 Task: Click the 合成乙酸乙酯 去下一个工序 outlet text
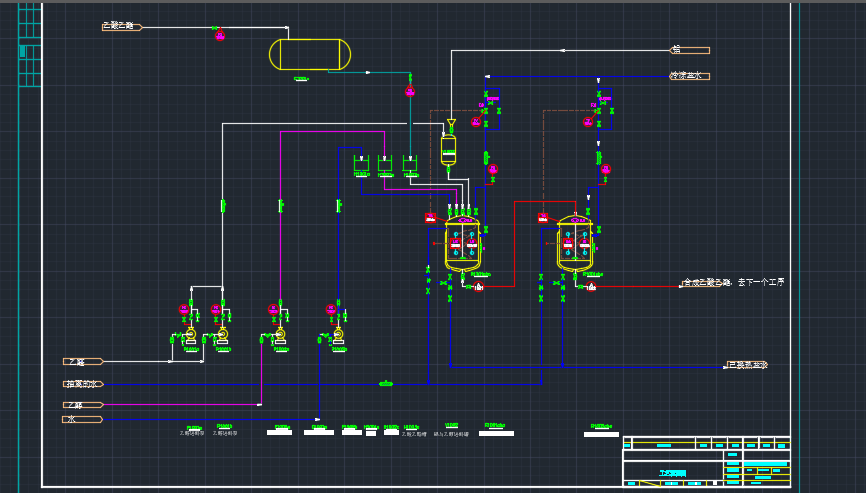coord(733,283)
